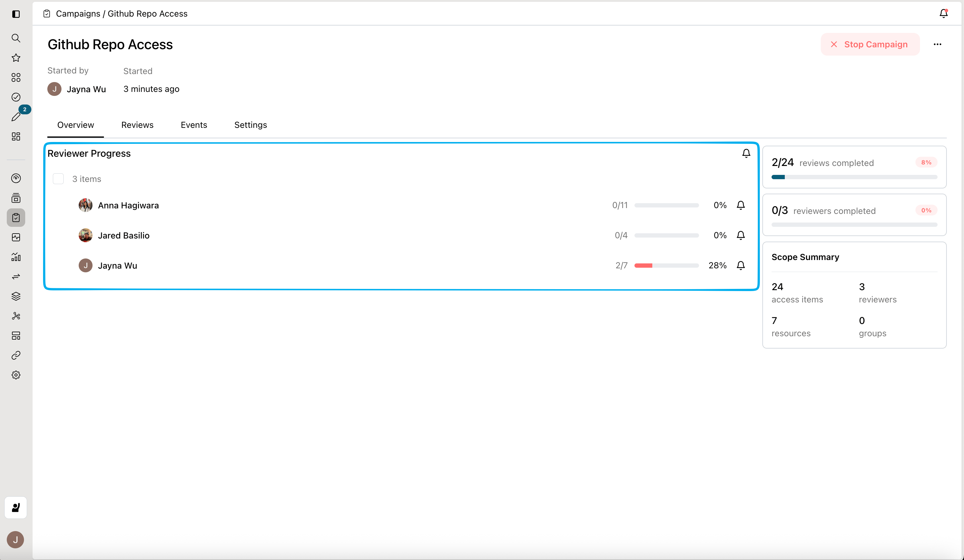This screenshot has width=964, height=560.
Task: Click Anna Hagiwara's avatar photo
Action: click(x=85, y=205)
